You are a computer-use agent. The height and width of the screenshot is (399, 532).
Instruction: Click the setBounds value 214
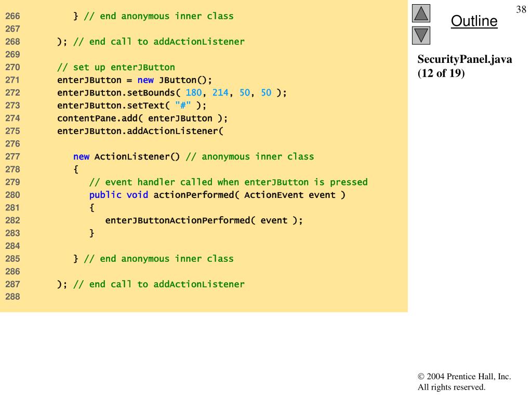point(220,92)
